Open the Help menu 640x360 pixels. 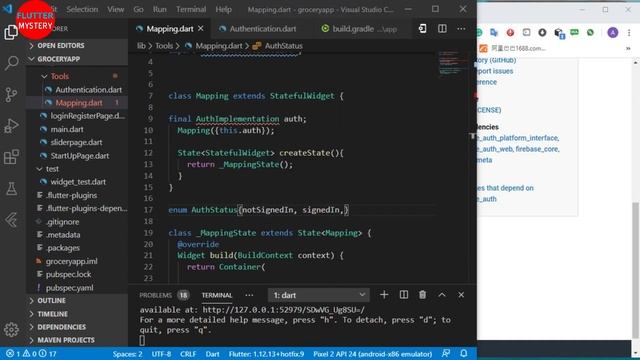pyautogui.click(x=223, y=9)
